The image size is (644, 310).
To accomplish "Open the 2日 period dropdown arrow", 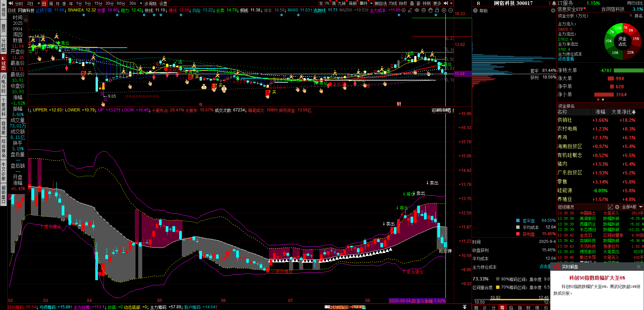I will pyautogui.click(x=38, y=3).
